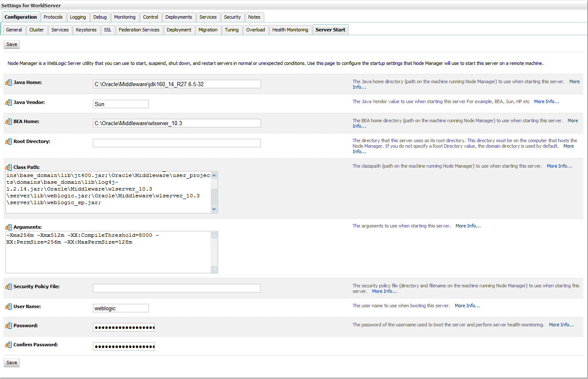Switch to the Deployment sub-tab
The width and height of the screenshot is (588, 379).
point(179,30)
